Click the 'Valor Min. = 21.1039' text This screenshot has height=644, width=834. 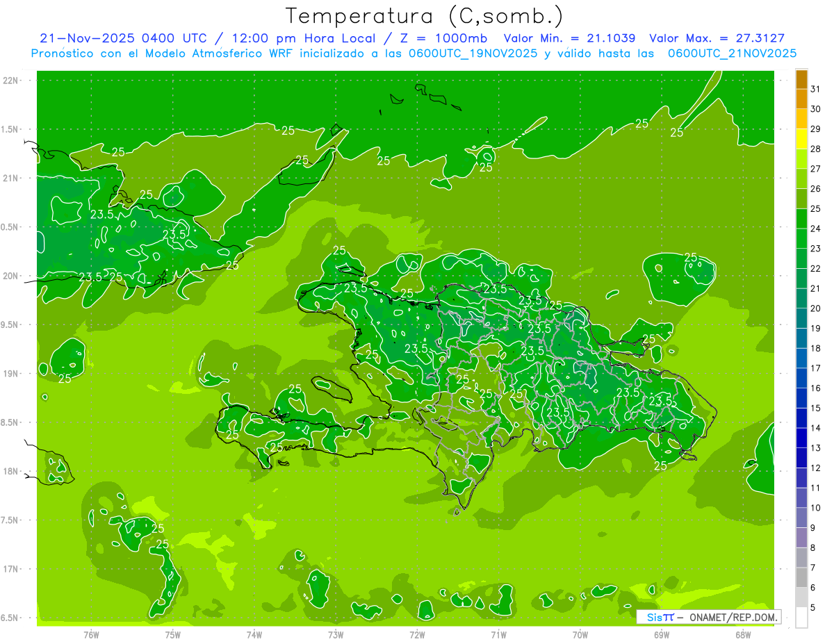[x=569, y=38]
